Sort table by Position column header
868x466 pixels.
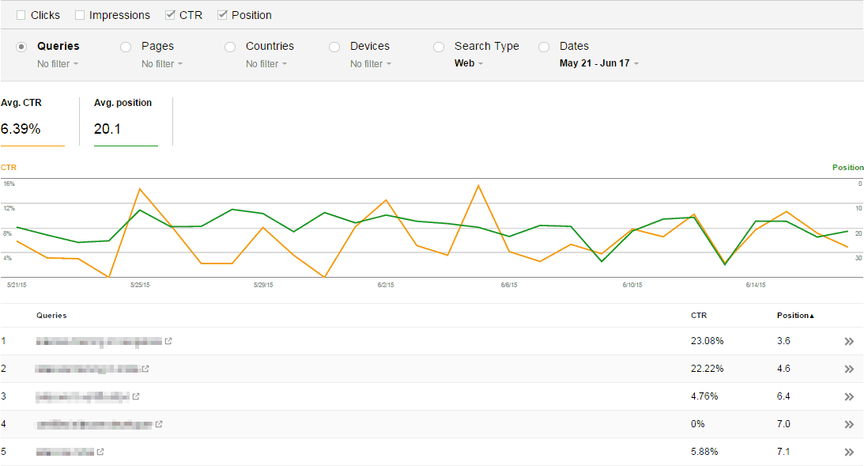click(x=794, y=315)
